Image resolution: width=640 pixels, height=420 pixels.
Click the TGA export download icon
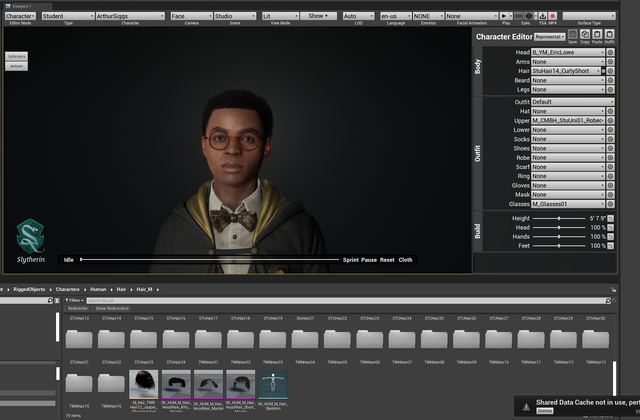click(542, 16)
